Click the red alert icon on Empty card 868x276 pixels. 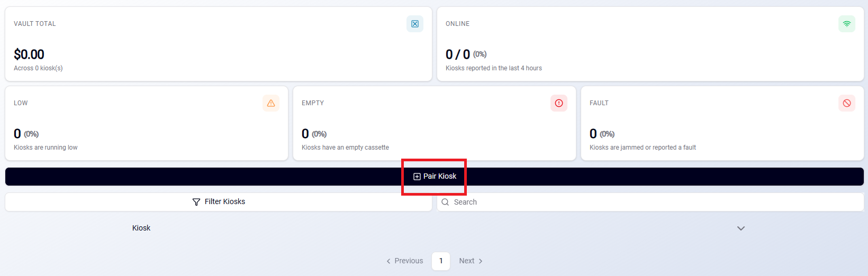click(x=559, y=103)
